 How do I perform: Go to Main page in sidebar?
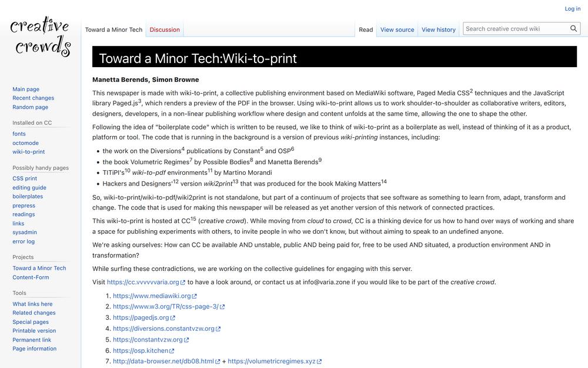(x=26, y=89)
